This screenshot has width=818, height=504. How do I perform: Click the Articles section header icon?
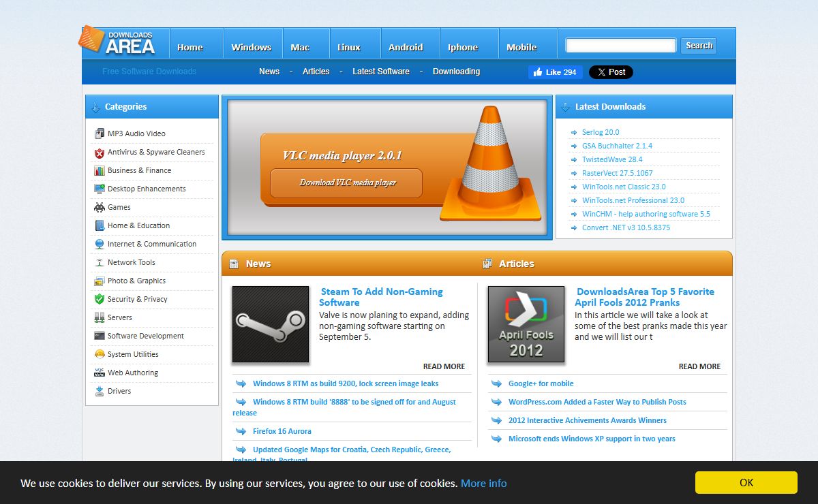tap(487, 264)
